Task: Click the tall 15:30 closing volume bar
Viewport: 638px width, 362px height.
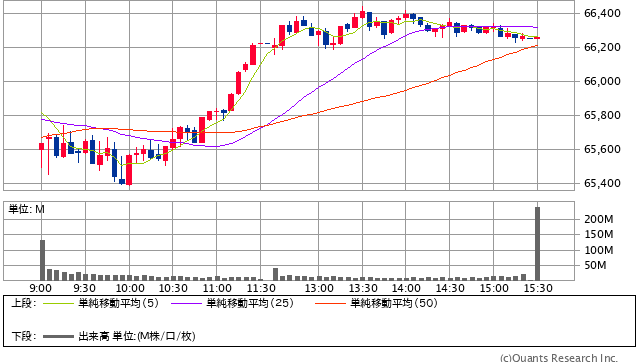Action: tap(537, 244)
